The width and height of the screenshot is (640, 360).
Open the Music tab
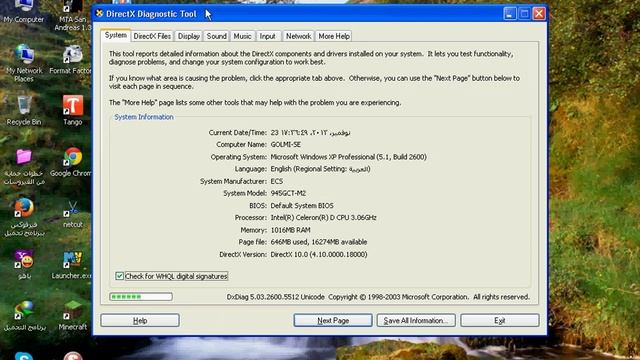tap(242, 36)
